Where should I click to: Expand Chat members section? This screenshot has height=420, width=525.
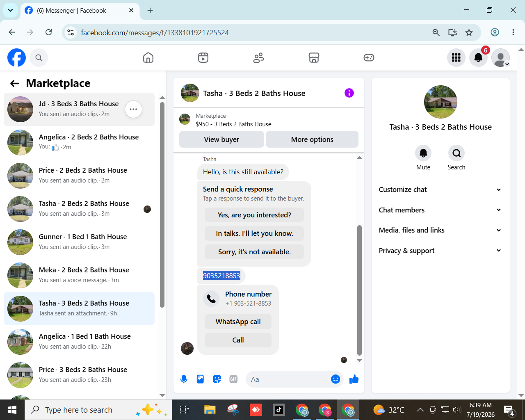tap(440, 210)
